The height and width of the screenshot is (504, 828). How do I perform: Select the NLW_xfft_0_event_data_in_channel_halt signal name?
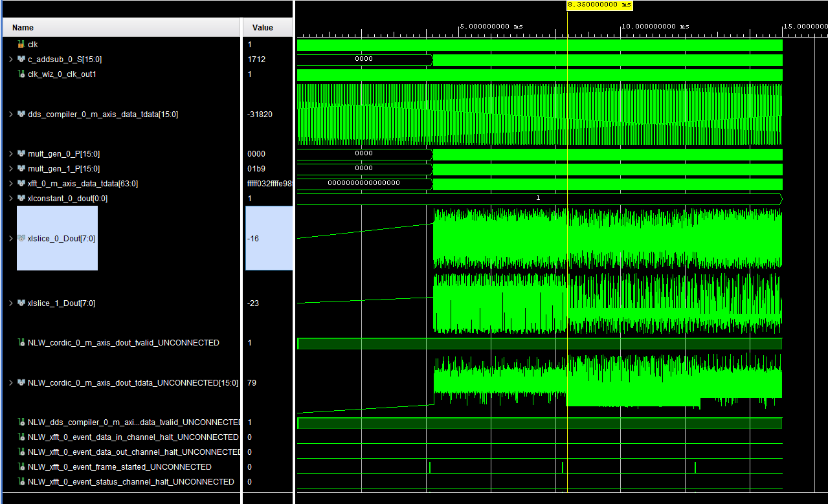pyautogui.click(x=133, y=437)
